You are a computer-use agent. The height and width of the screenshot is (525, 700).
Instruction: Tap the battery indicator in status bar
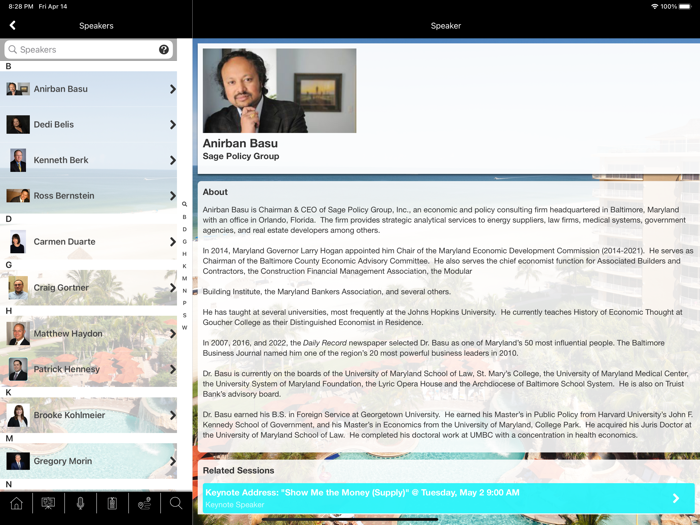point(685,6)
